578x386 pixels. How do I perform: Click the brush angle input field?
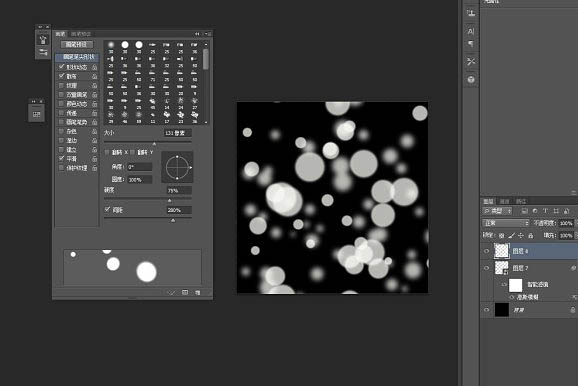[140, 167]
